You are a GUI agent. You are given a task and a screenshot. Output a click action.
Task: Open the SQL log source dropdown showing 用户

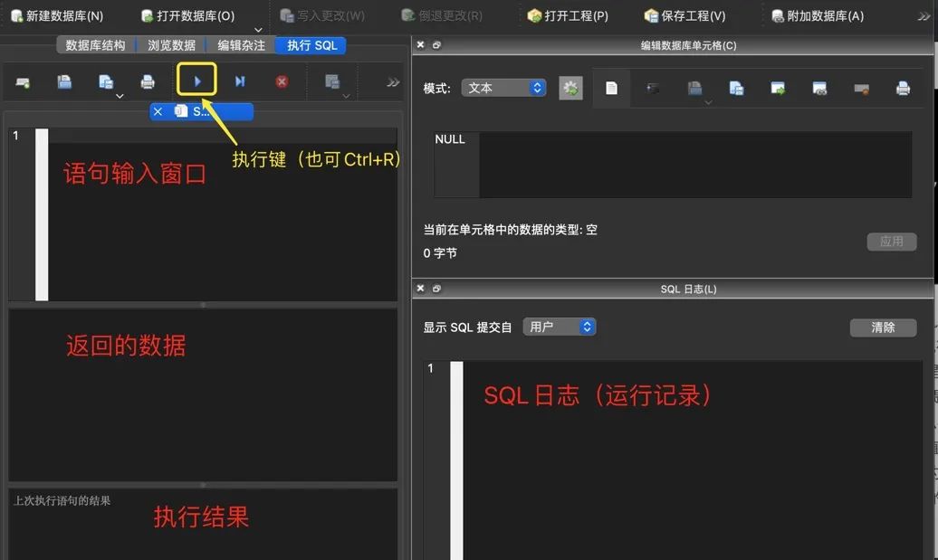[559, 327]
